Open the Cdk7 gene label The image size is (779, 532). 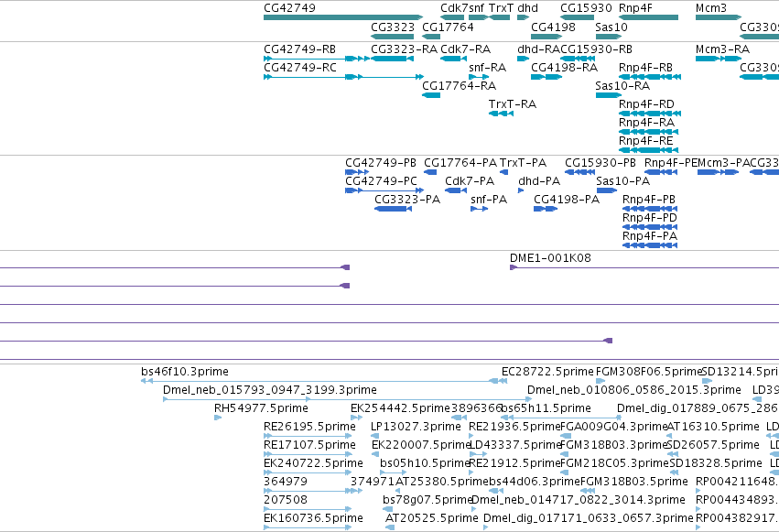tap(454, 8)
